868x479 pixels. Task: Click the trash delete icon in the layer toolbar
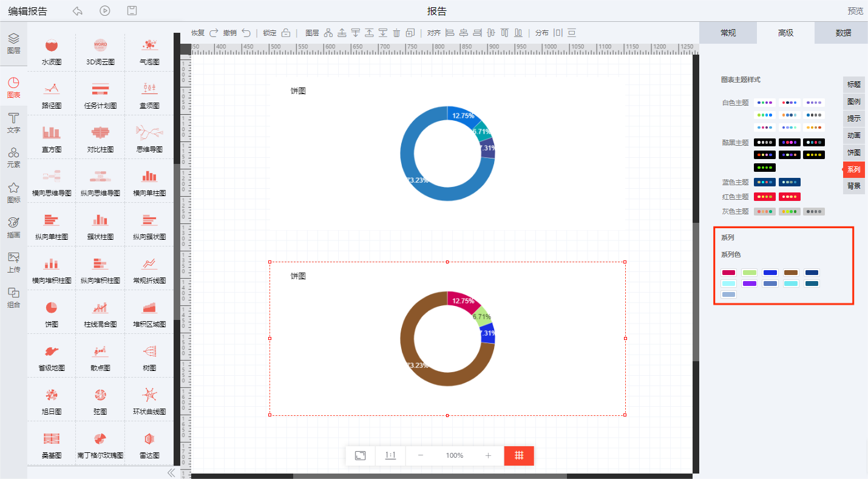pyautogui.click(x=397, y=33)
